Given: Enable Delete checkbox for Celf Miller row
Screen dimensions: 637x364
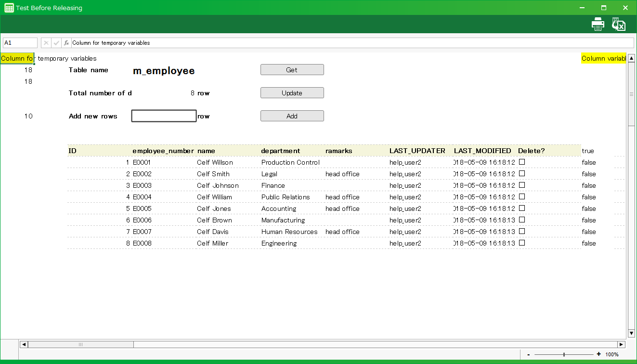Looking at the screenshot, I should 522,243.
